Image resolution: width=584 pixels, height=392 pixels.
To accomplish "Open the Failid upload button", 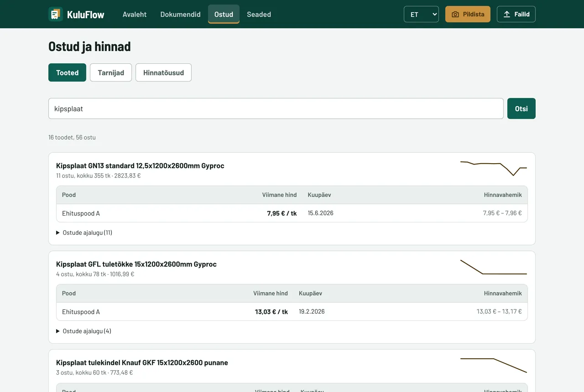I will tap(516, 14).
